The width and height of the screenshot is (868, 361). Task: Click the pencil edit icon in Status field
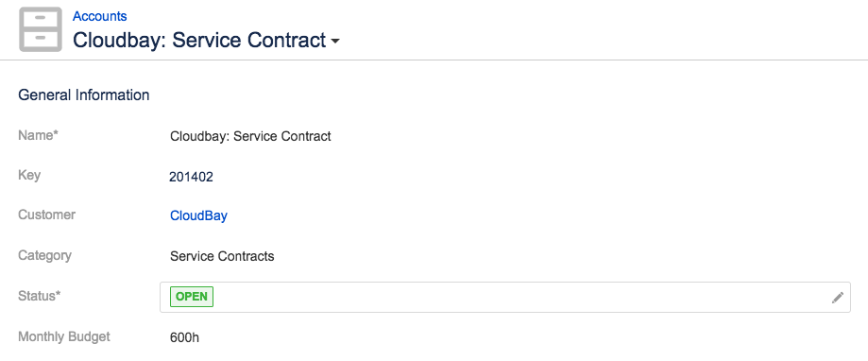tap(837, 298)
